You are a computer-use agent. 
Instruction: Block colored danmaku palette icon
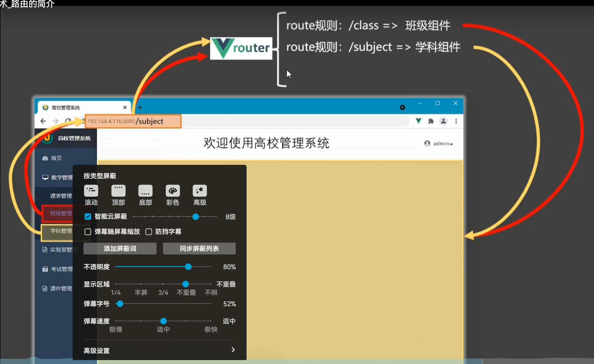173,190
